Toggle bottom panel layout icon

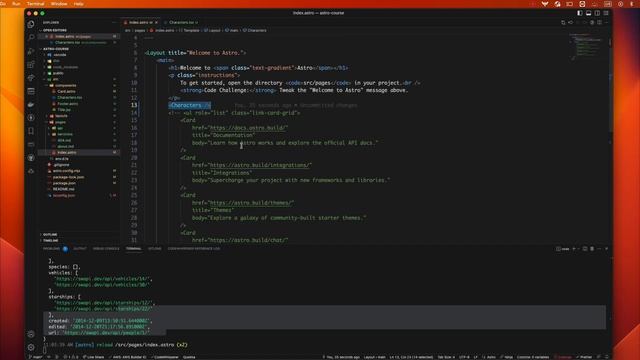pyautogui.click(x=589, y=13)
